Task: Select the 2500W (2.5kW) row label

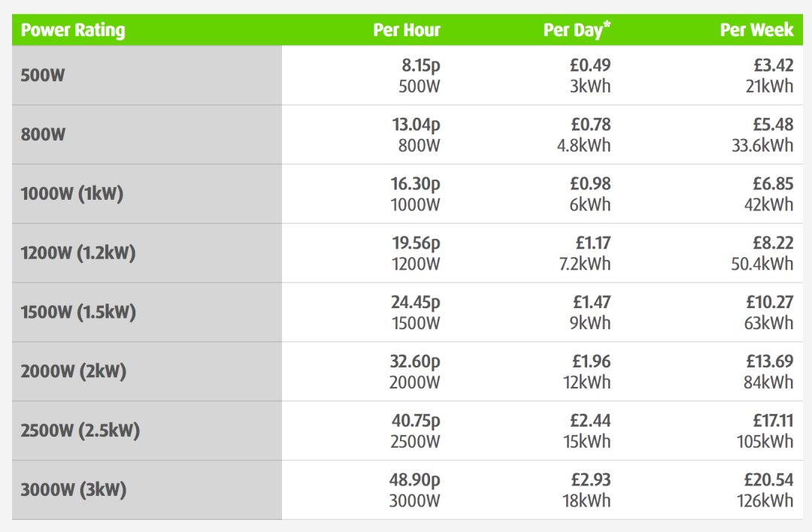Action: pyautogui.click(x=80, y=431)
